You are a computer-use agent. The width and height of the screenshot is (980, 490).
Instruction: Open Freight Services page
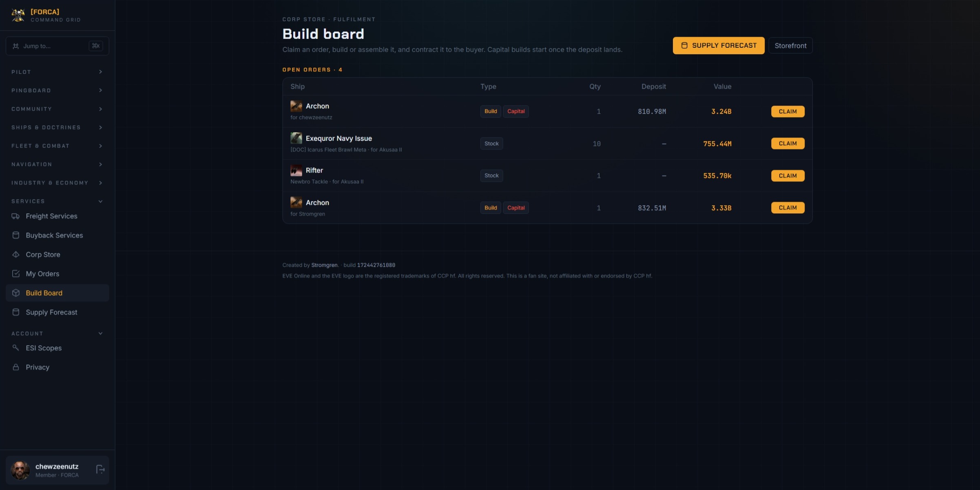coord(57,216)
